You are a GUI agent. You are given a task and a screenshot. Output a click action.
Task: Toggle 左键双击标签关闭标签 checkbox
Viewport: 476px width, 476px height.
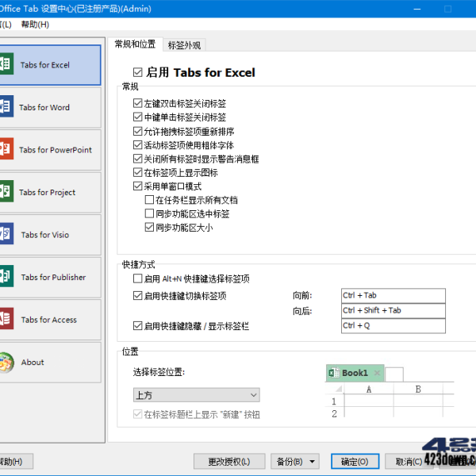tap(137, 103)
